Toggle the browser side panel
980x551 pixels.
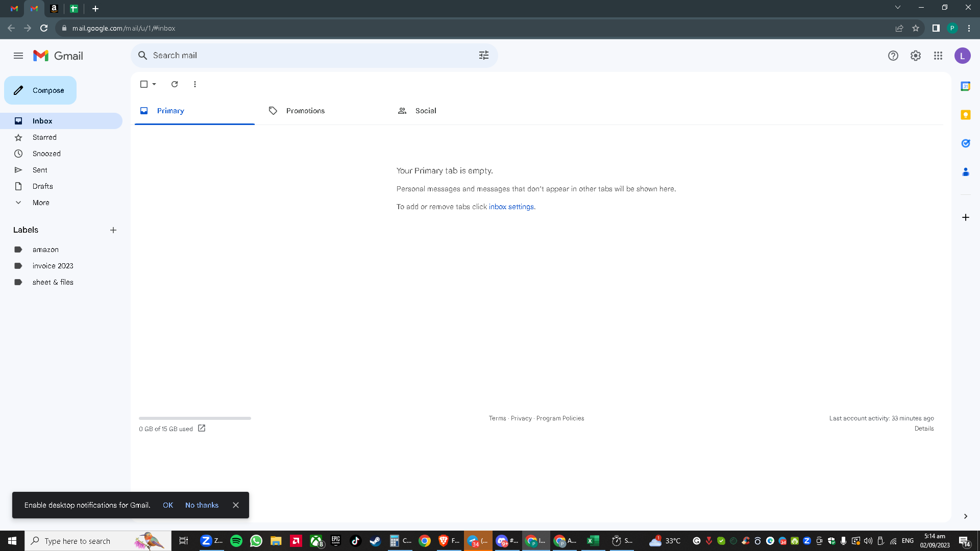(936, 28)
